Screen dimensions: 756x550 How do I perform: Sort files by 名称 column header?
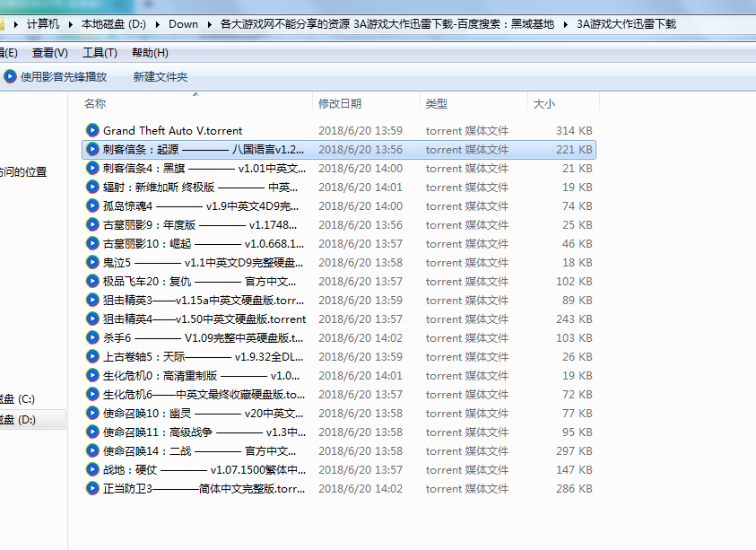pos(95,104)
